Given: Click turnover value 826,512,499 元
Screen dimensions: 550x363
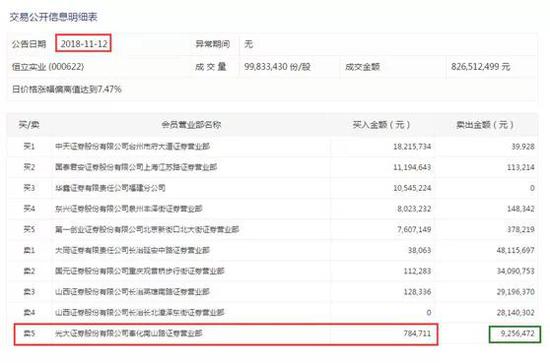Looking at the screenshot, I should point(481,67).
